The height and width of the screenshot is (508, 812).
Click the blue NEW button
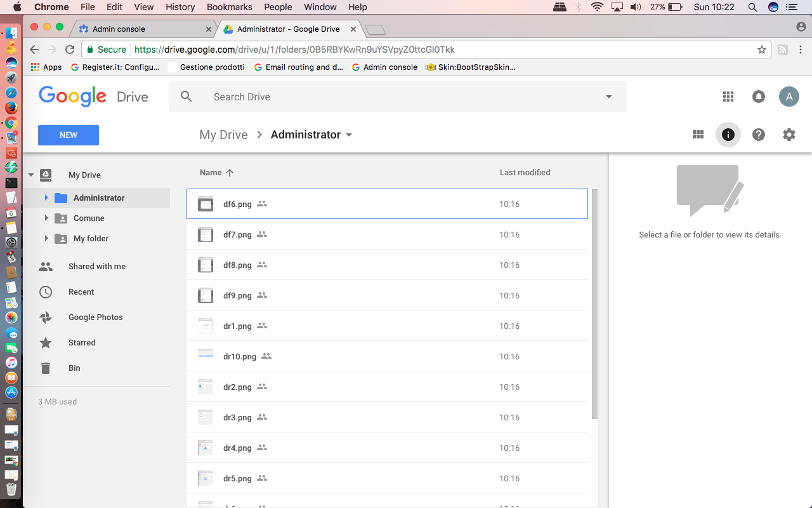69,135
